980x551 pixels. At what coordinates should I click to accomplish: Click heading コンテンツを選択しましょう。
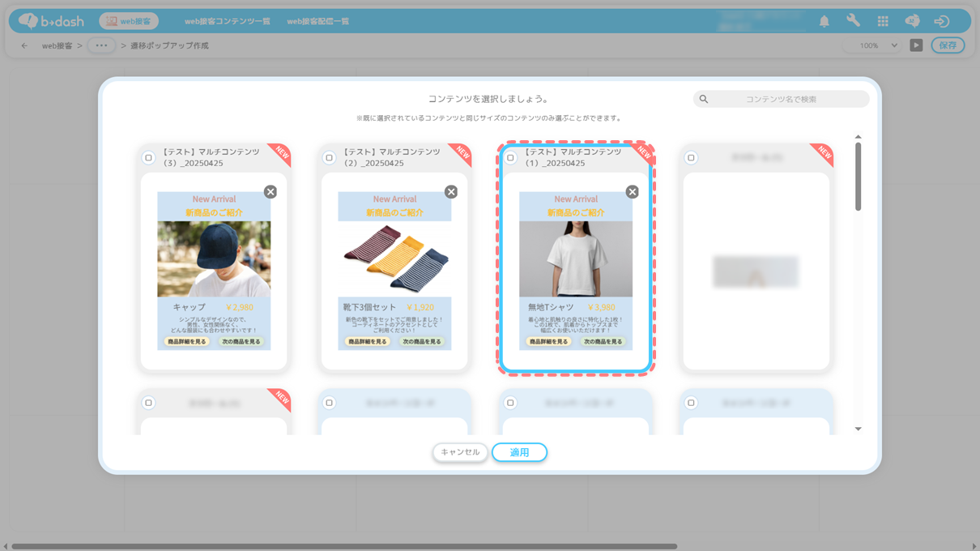tap(489, 99)
